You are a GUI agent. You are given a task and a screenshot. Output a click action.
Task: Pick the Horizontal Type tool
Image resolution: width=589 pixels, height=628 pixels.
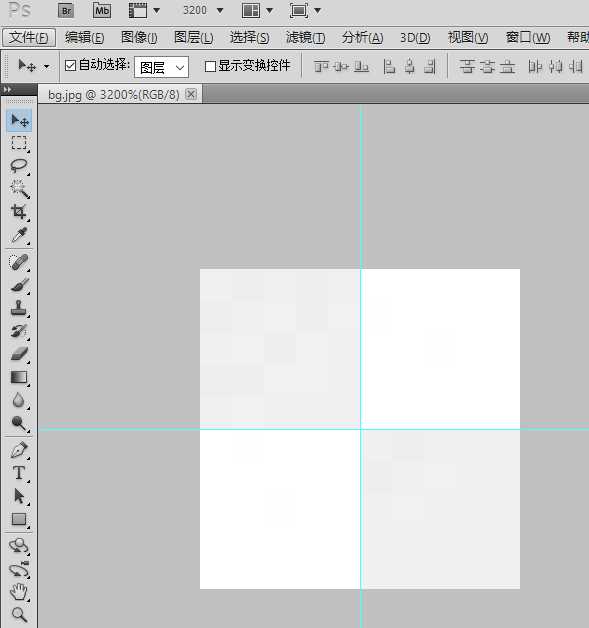19,473
